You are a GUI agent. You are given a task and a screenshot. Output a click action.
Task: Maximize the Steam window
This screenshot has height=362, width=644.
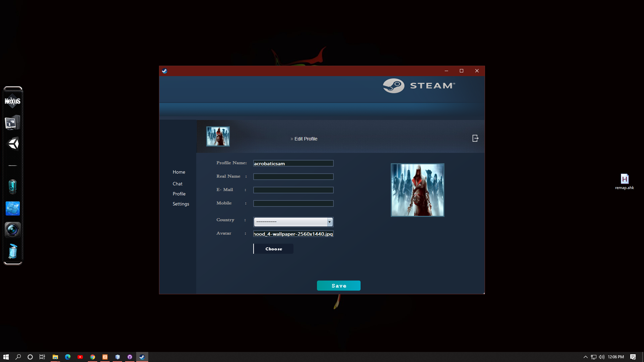click(462, 71)
